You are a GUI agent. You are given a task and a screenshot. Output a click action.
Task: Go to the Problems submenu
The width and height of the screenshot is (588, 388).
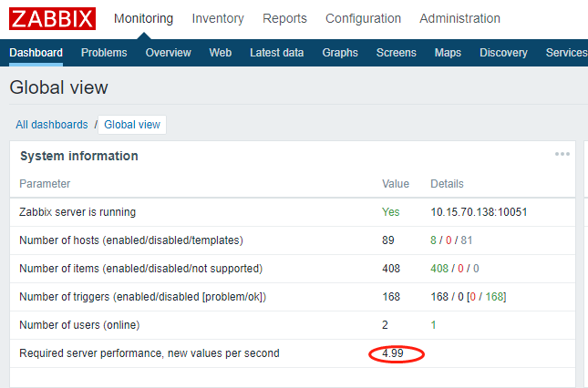click(x=104, y=53)
